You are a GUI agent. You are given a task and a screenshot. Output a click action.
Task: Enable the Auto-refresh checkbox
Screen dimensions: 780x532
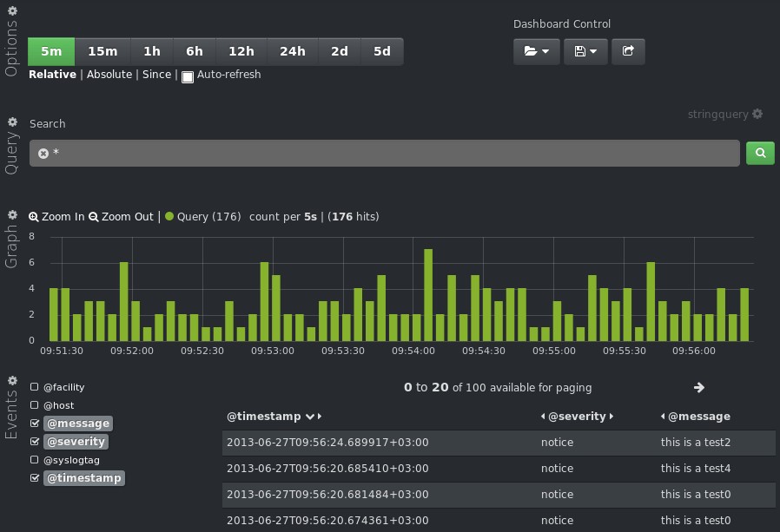[188, 76]
